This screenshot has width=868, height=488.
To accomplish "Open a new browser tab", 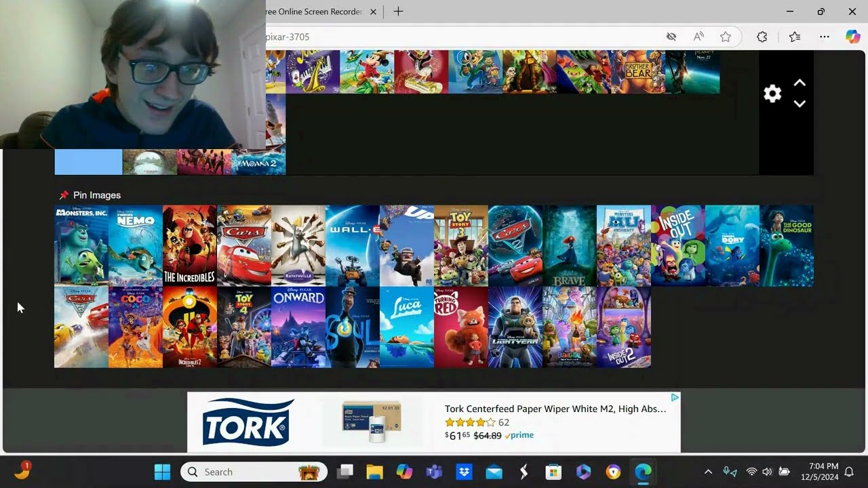I will (x=398, y=12).
